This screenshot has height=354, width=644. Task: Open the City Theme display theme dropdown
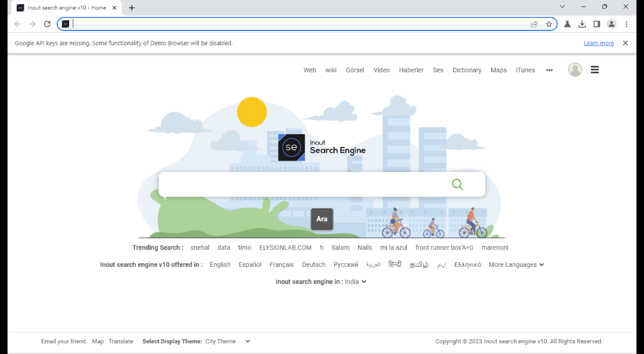click(228, 341)
